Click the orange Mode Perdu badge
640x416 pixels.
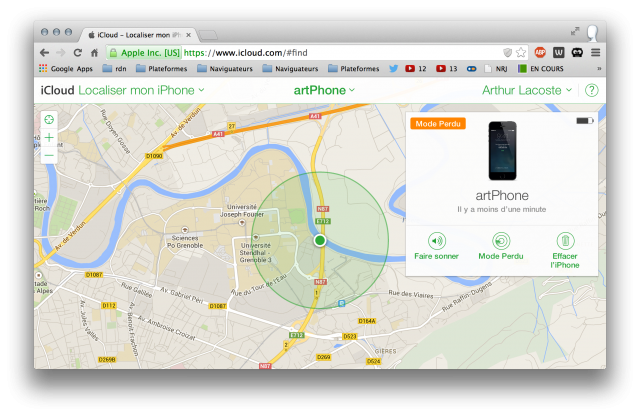pyautogui.click(x=438, y=124)
